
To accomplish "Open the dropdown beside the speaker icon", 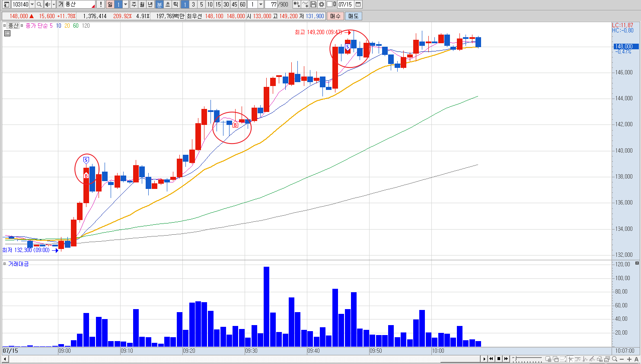I will click(x=54, y=4).
